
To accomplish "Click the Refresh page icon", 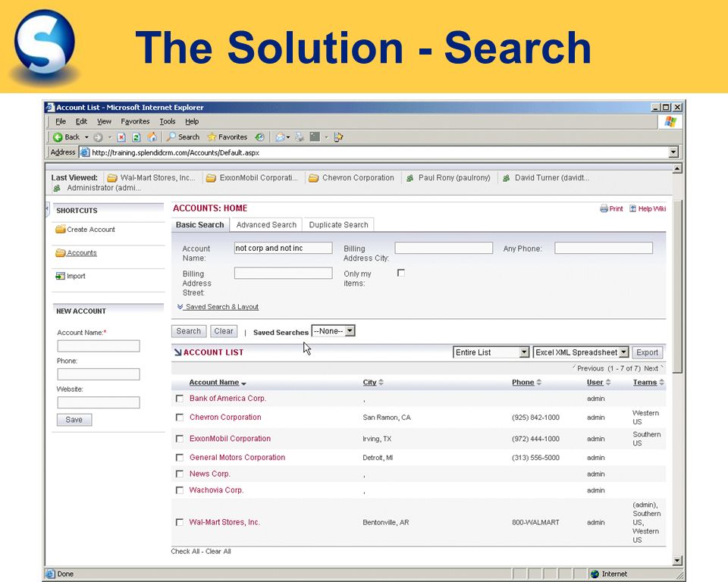I will 136,137.
